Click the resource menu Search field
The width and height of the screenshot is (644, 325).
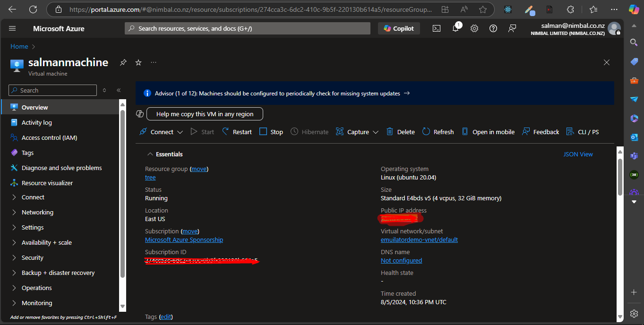tap(53, 90)
